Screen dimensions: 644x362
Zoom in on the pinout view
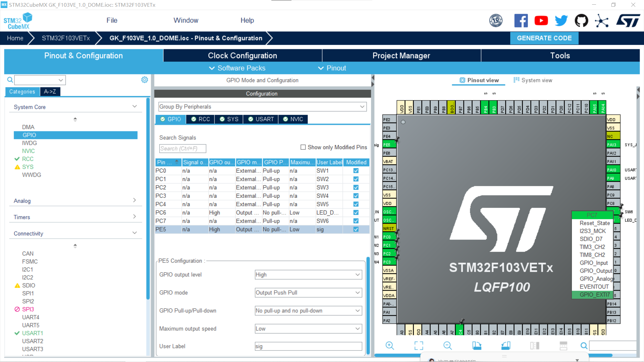coord(389,346)
